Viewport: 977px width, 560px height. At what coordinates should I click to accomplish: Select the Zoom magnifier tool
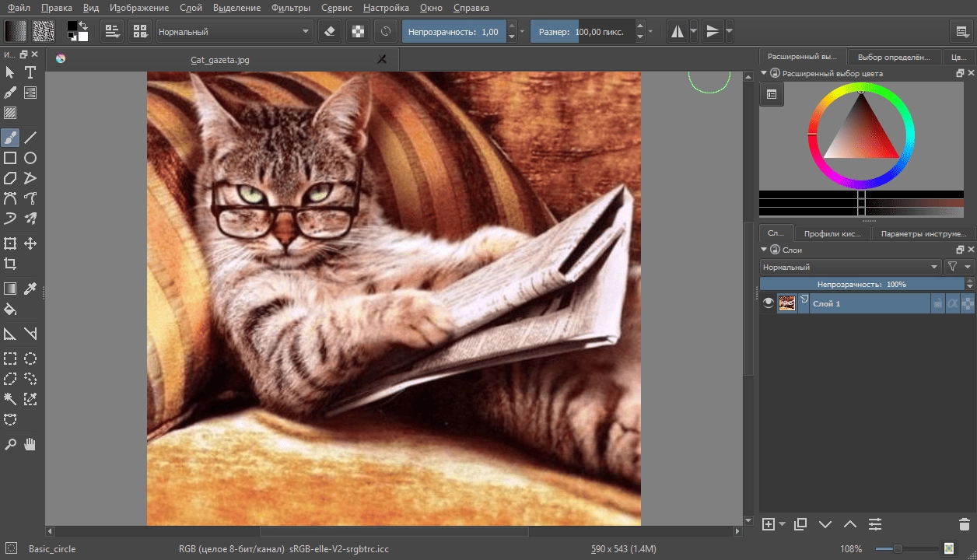10,444
